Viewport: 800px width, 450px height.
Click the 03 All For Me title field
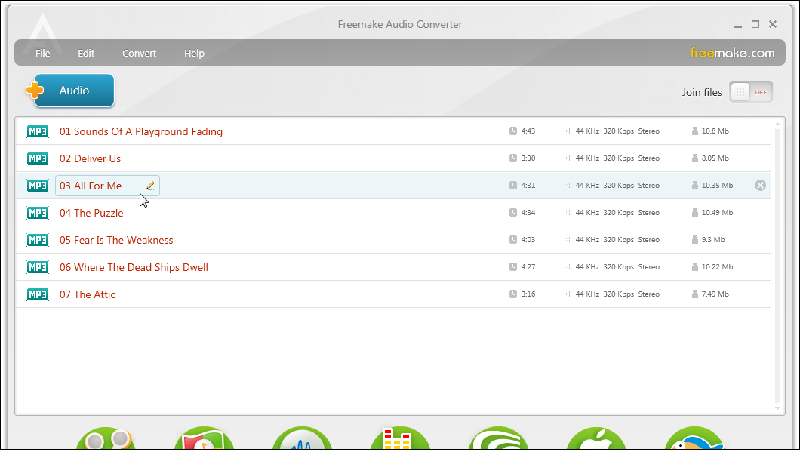[107, 186]
